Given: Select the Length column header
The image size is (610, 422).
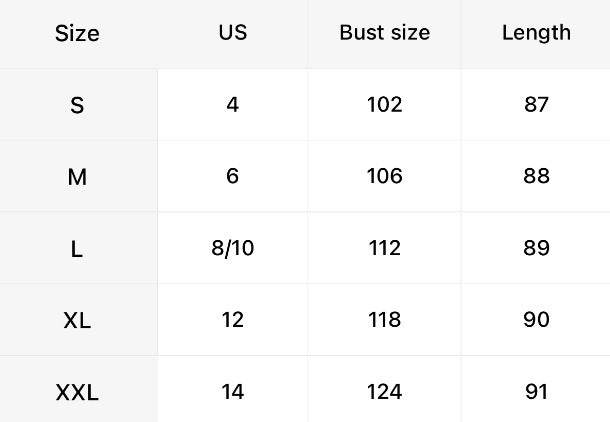Looking at the screenshot, I should point(536,32).
